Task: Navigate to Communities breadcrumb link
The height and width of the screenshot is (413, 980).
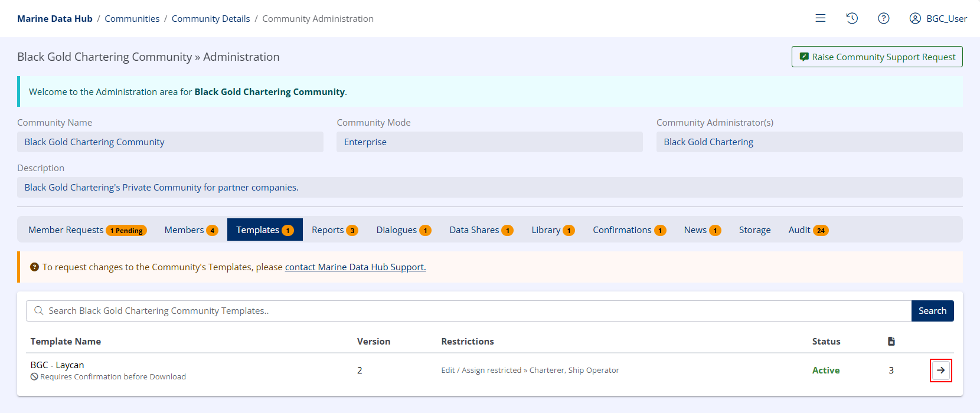Action: 132,19
